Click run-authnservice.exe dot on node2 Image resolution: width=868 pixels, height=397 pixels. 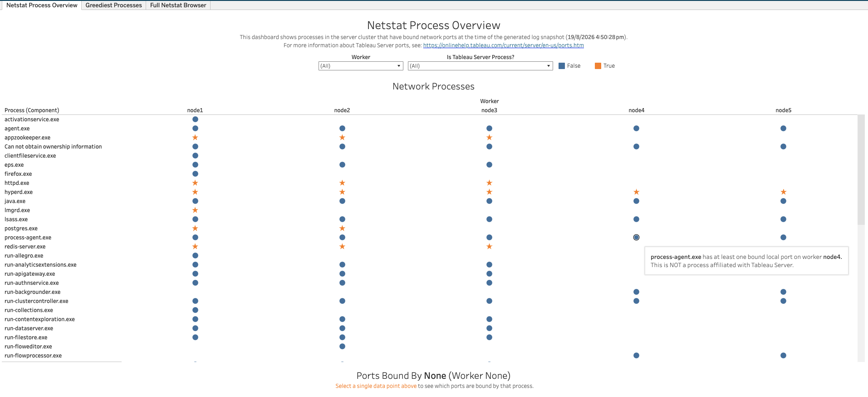pyautogui.click(x=342, y=283)
